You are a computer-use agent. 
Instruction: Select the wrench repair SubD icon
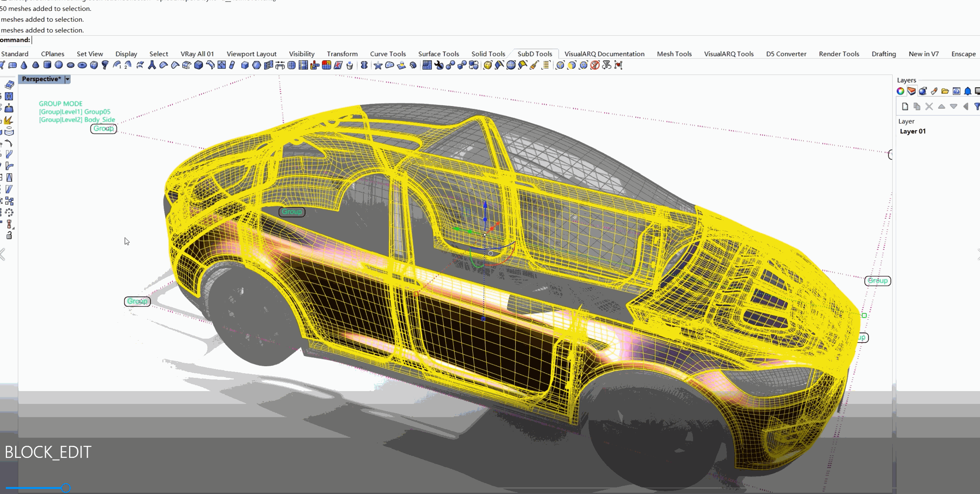439,65
